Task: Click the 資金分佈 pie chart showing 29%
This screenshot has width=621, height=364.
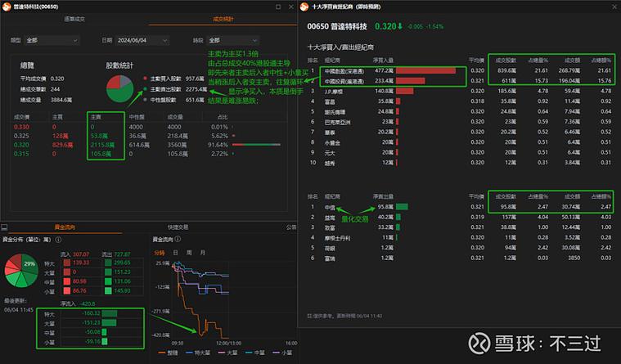Action: pos(21,271)
